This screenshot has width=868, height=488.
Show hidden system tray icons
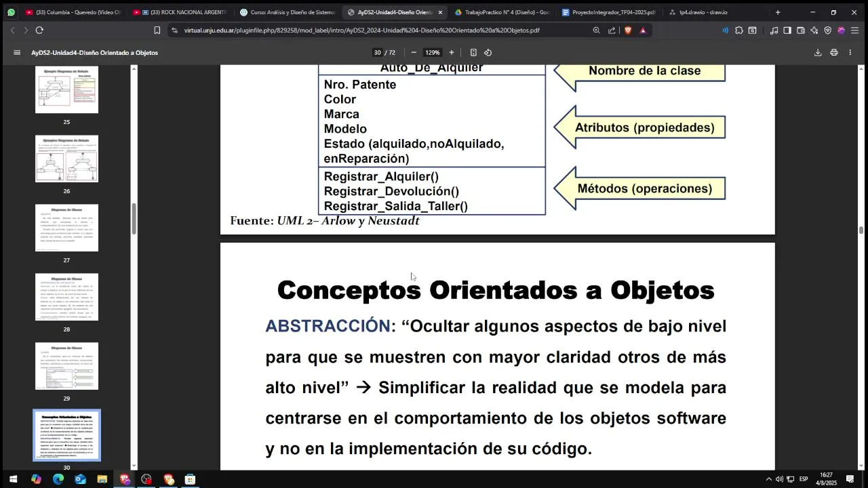768,479
